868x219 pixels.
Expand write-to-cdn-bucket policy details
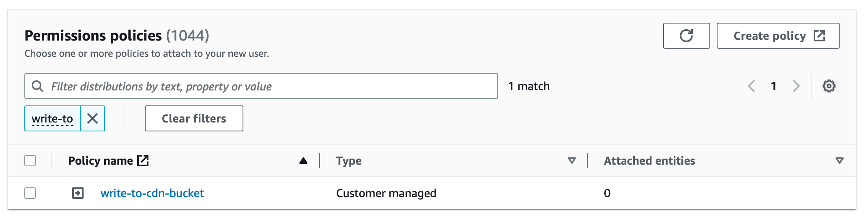(x=78, y=193)
